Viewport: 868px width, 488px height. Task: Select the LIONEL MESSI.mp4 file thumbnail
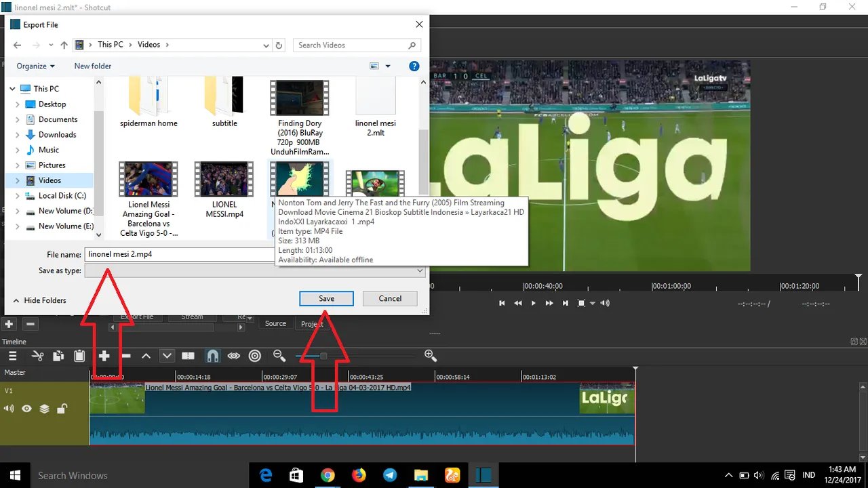(224, 180)
